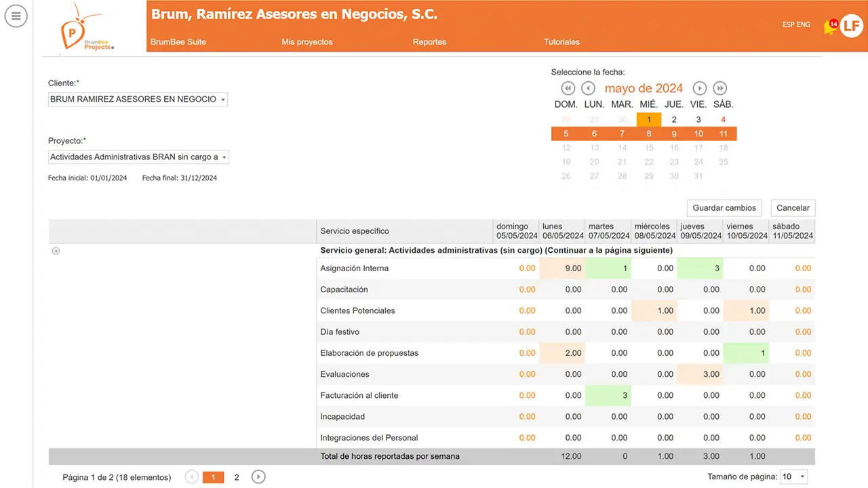Click the weekly total 12.00 for lunes
This screenshot has width=868, height=488.
(571, 456)
